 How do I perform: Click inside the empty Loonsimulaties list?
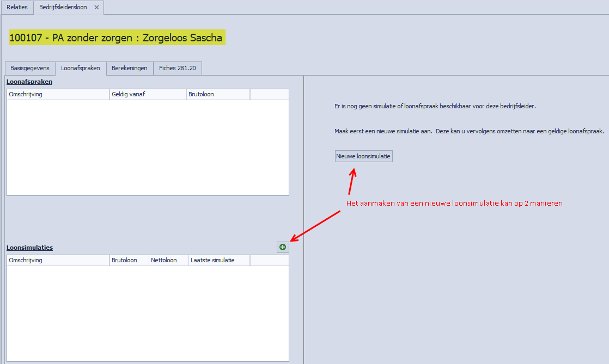tap(147, 313)
